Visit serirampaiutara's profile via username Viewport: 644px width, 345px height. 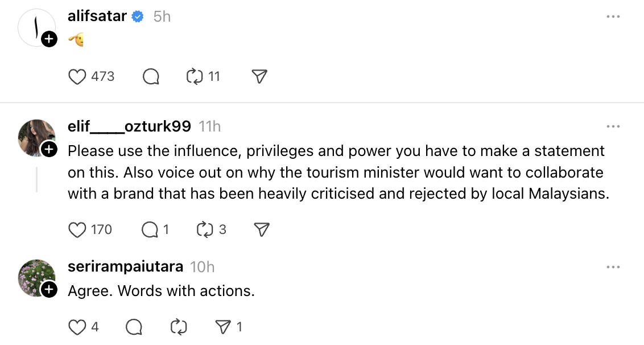coord(125,266)
